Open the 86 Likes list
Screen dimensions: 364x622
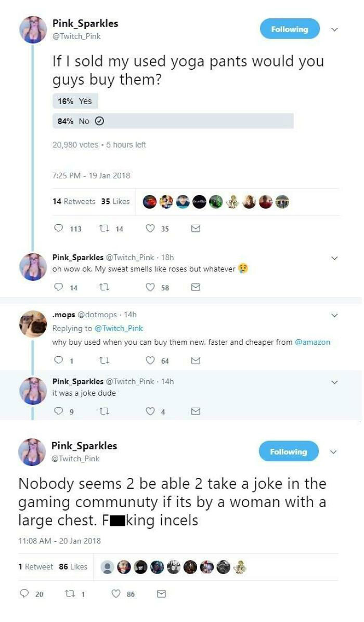point(73,566)
